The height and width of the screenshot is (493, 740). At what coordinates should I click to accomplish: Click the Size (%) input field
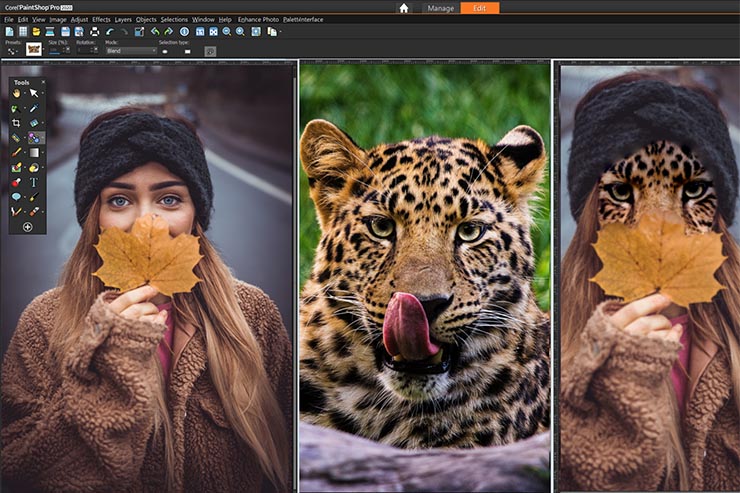tap(55, 51)
